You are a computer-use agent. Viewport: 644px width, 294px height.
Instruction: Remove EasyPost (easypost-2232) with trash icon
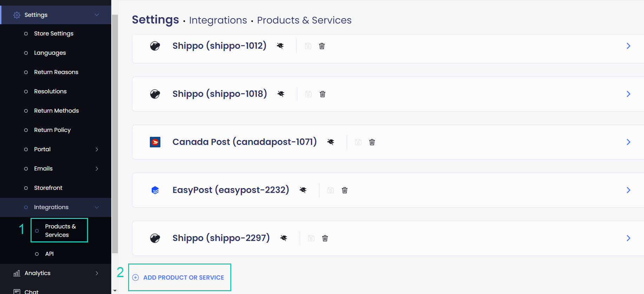(345, 190)
